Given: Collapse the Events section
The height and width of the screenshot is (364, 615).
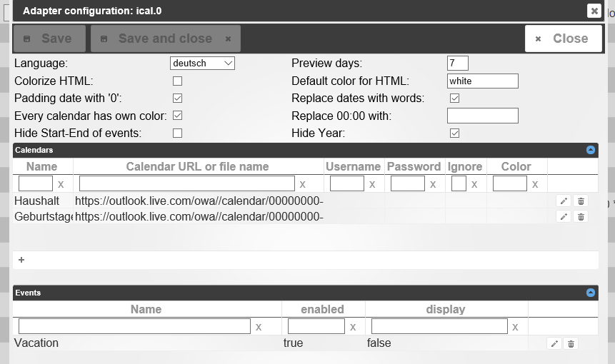Looking at the screenshot, I should coord(590,293).
